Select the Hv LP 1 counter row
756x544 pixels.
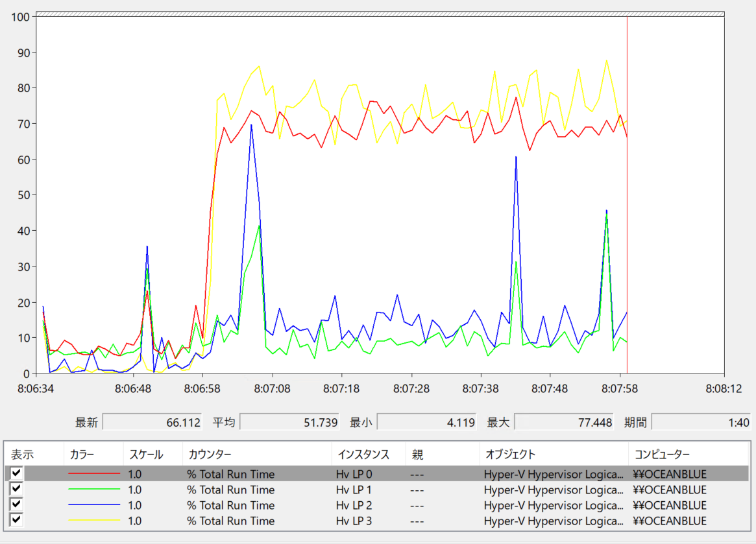click(376, 490)
